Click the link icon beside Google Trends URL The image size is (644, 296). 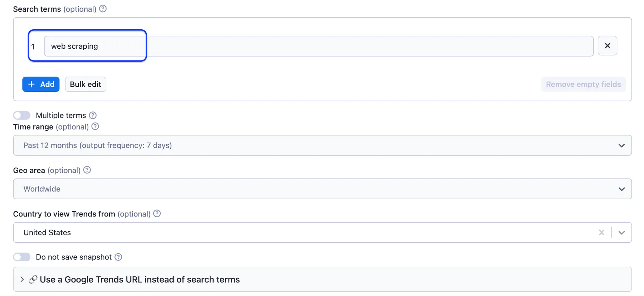pyautogui.click(x=33, y=280)
